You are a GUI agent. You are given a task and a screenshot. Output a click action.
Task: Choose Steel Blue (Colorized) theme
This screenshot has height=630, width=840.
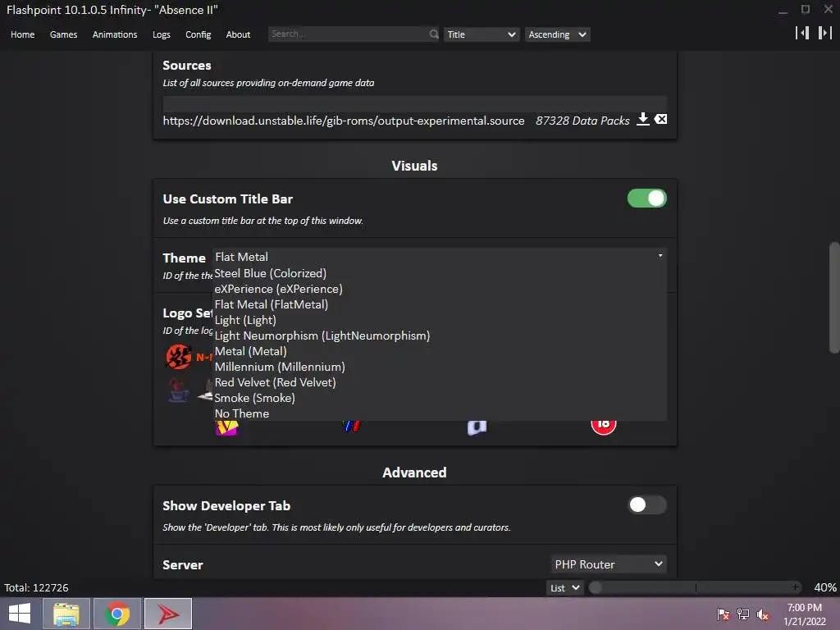[x=440, y=273]
